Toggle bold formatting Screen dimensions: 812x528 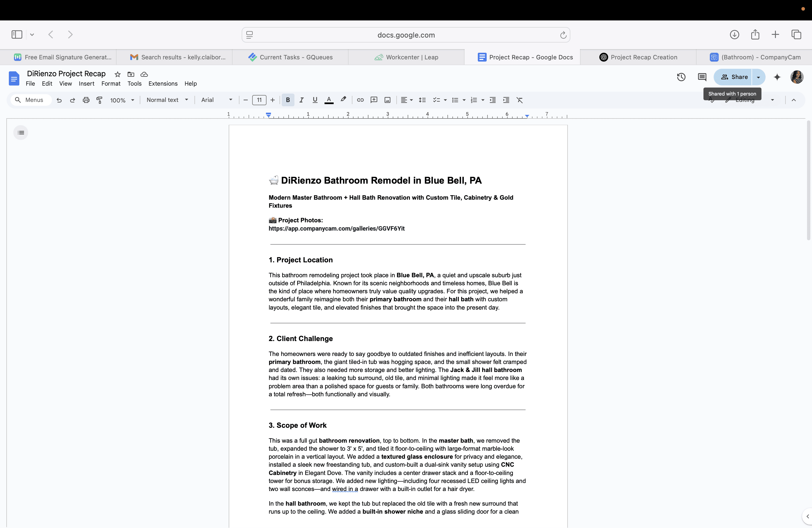pyautogui.click(x=288, y=100)
